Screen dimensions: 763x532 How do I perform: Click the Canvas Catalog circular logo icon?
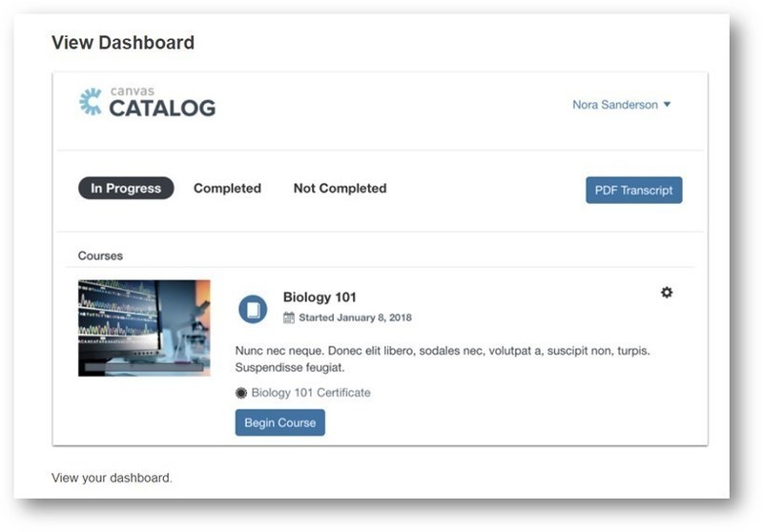click(91, 102)
